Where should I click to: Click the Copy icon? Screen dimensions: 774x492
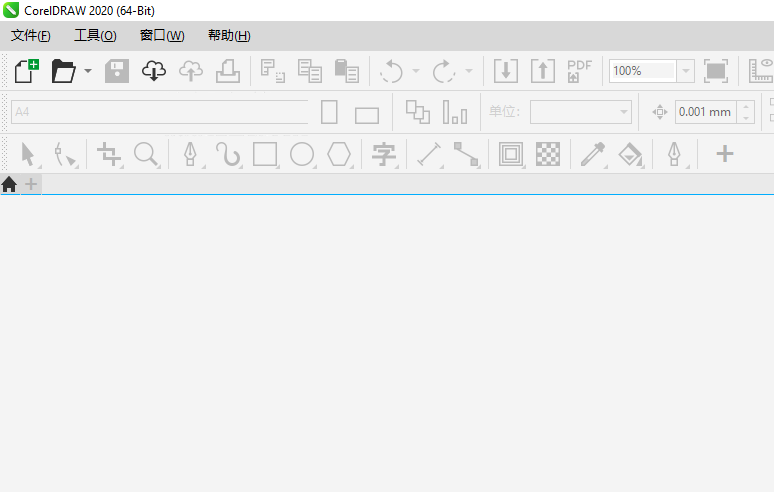(x=310, y=71)
